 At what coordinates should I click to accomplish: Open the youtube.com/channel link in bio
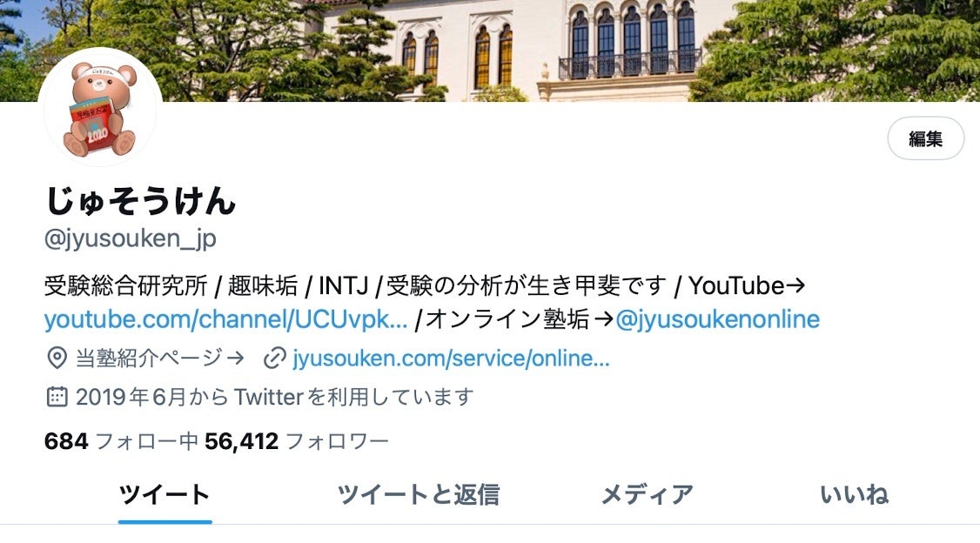[225, 319]
